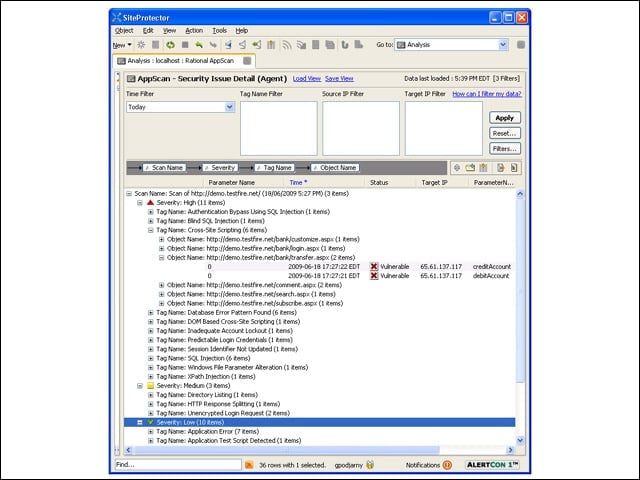Click into the Find... input field
The image size is (640, 480).
click(178, 464)
